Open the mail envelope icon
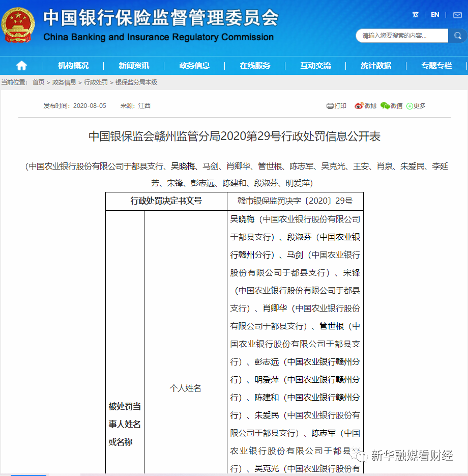Image resolution: width=468 pixels, height=476 pixels. click(457, 15)
